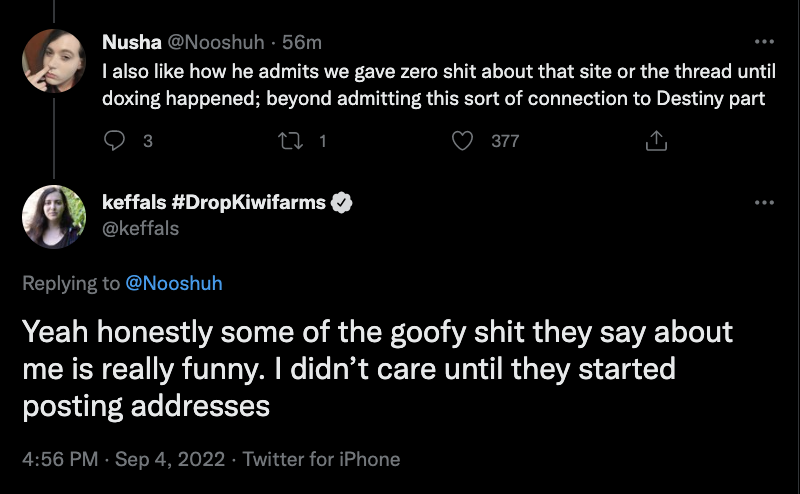Click the reply icon on Nusha's tweet
Viewport: 800px width, 494px height.
click(114, 140)
